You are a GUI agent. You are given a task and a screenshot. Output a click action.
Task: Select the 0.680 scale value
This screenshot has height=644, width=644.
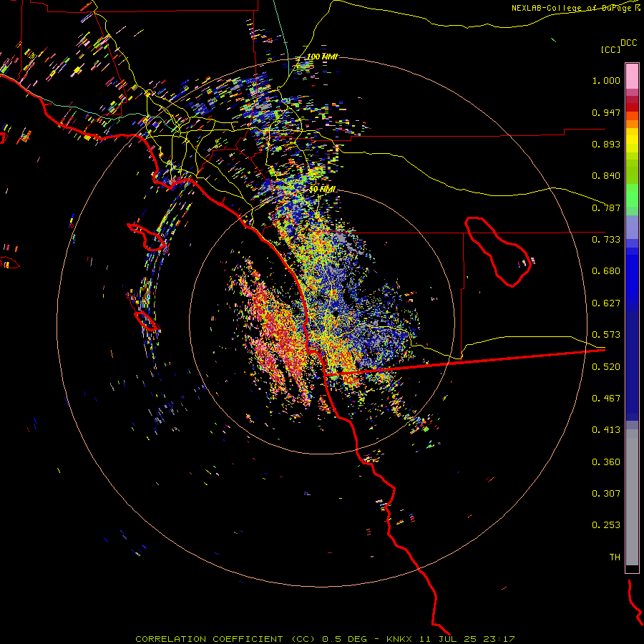pos(606,271)
